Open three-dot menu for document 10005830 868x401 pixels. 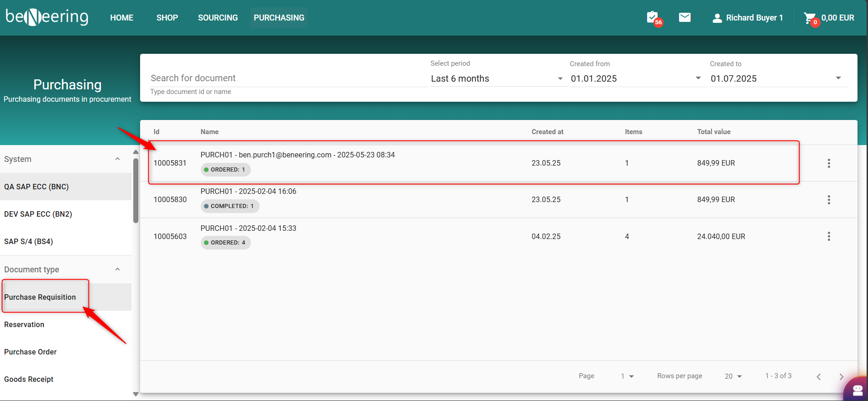829,200
